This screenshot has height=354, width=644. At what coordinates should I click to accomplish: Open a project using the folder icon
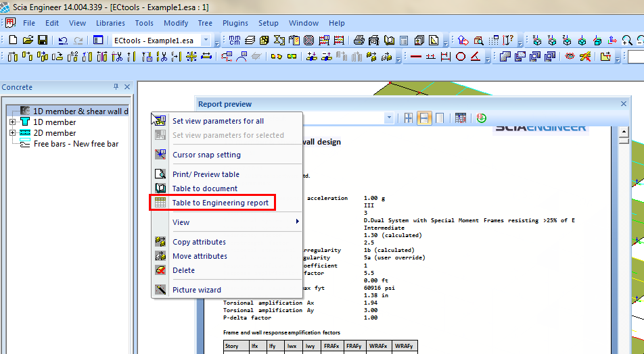[x=28, y=40]
